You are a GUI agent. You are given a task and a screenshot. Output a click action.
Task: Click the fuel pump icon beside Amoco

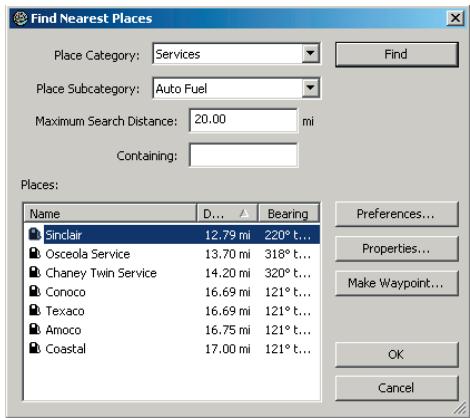(x=35, y=329)
